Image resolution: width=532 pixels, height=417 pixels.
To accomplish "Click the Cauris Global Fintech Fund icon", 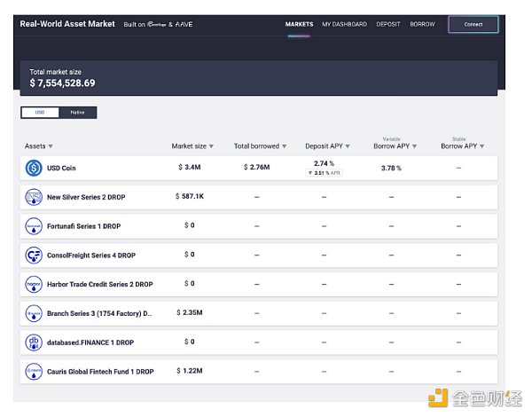I will tap(34, 372).
